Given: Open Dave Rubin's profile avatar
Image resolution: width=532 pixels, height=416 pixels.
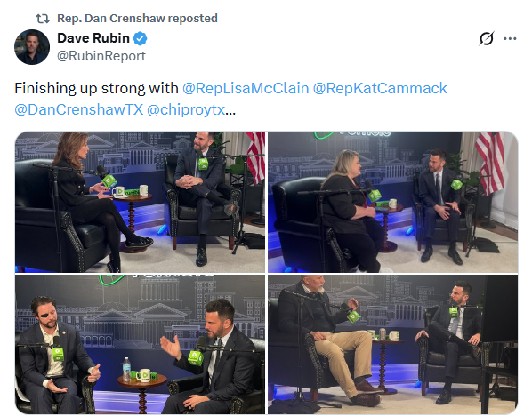Looking at the screenshot, I should click(32, 47).
